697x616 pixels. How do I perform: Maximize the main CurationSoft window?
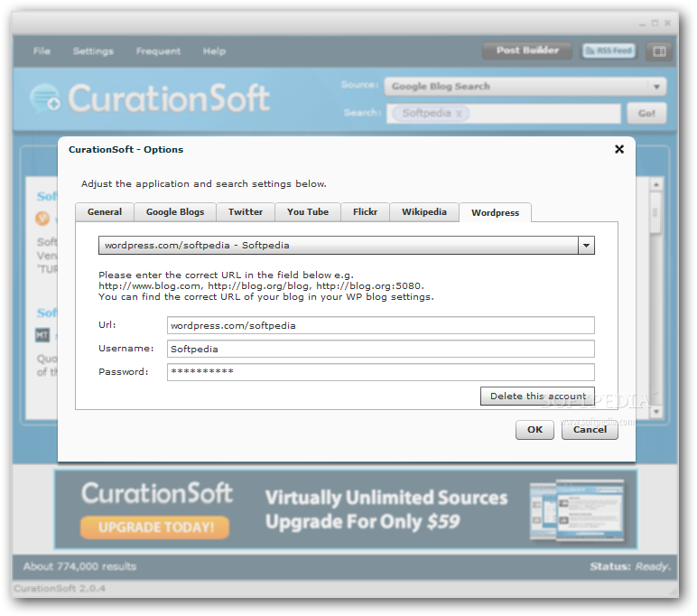coord(655,23)
